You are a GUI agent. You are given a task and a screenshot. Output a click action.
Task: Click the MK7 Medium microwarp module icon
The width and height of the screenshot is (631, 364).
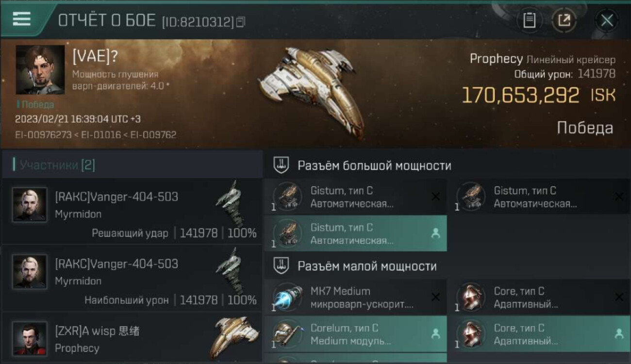[x=287, y=297]
